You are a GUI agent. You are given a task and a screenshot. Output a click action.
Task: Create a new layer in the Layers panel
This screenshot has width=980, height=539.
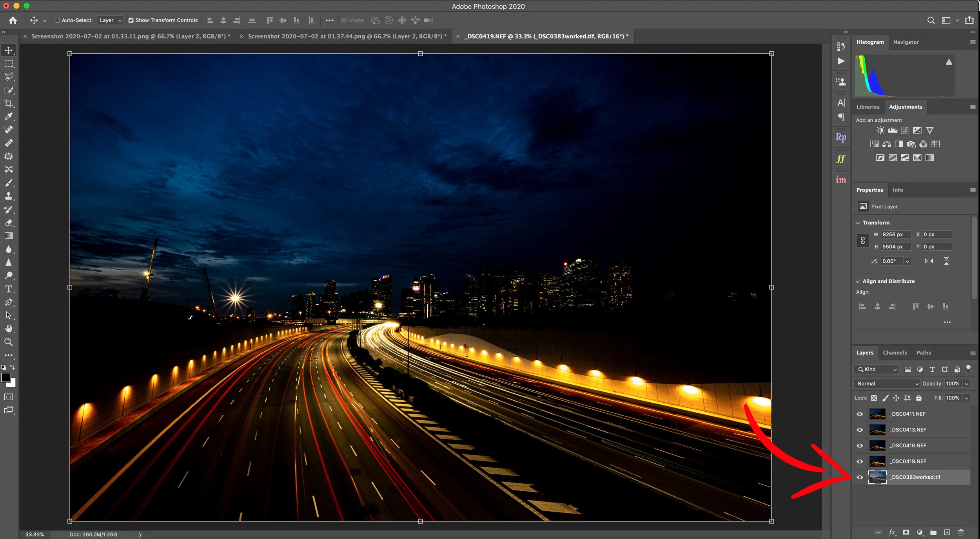[947, 532]
